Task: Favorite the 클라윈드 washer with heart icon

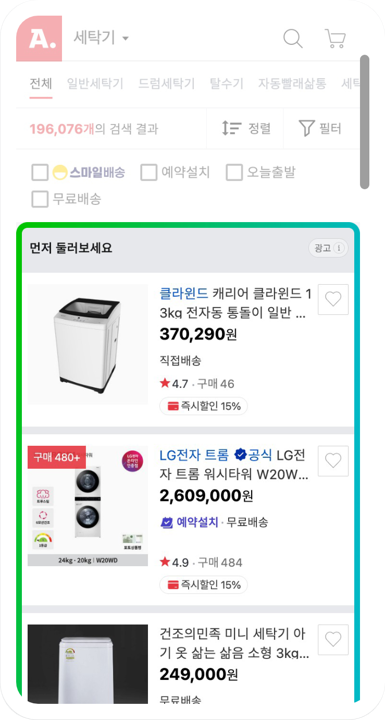Action: click(333, 299)
